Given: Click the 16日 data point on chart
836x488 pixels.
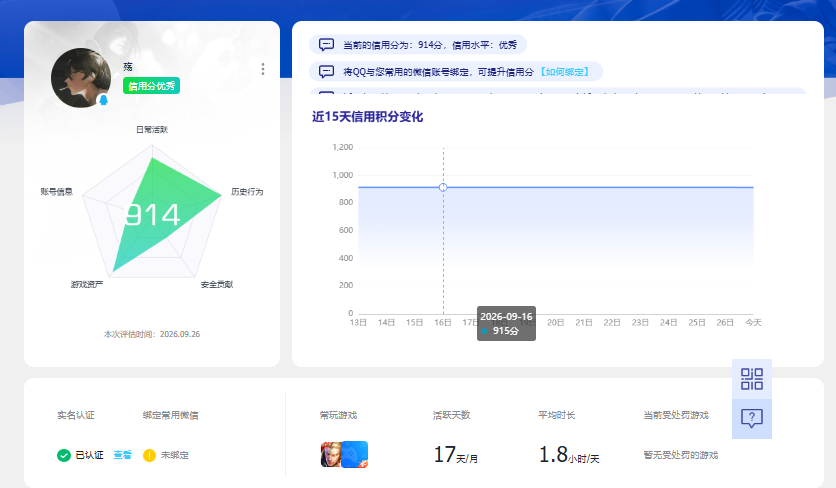Looking at the screenshot, I should click(443, 187).
